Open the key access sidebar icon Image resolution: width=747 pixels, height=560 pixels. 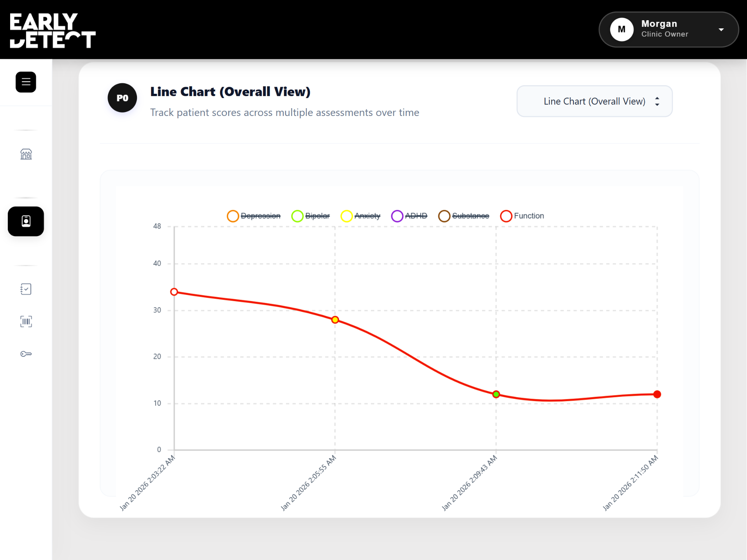pos(26,354)
